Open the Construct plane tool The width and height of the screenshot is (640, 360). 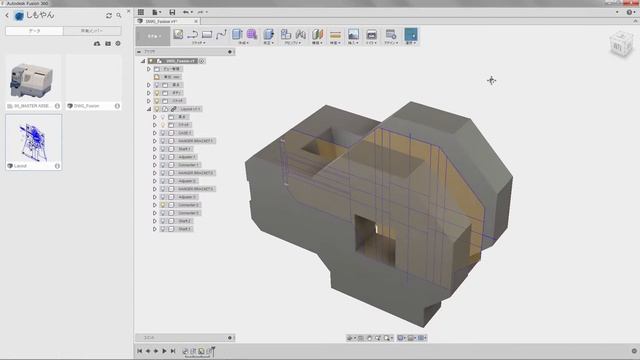pos(318,34)
